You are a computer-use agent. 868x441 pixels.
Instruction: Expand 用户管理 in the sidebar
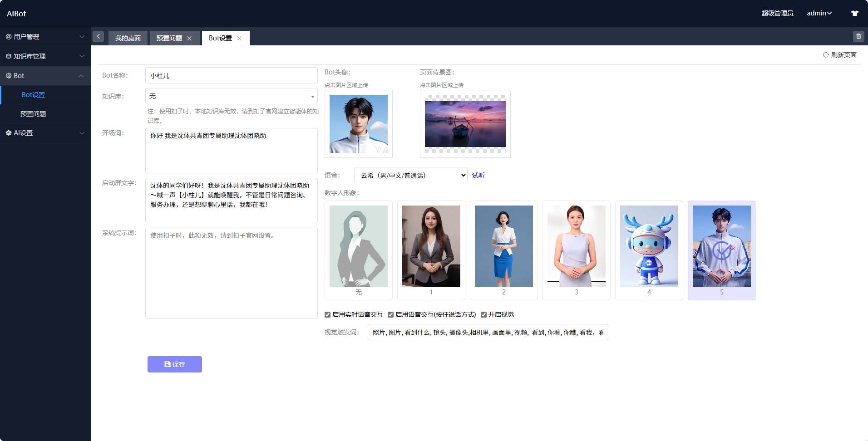click(44, 37)
